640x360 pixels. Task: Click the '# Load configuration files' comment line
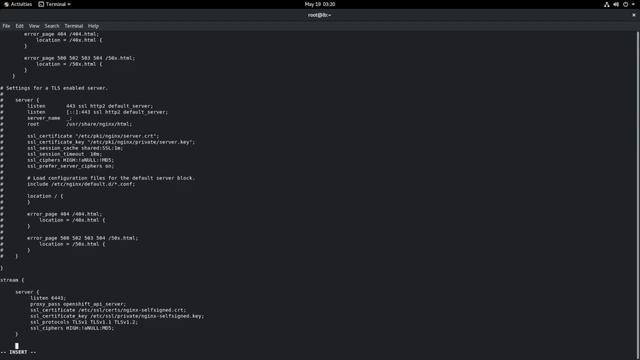click(x=111, y=178)
